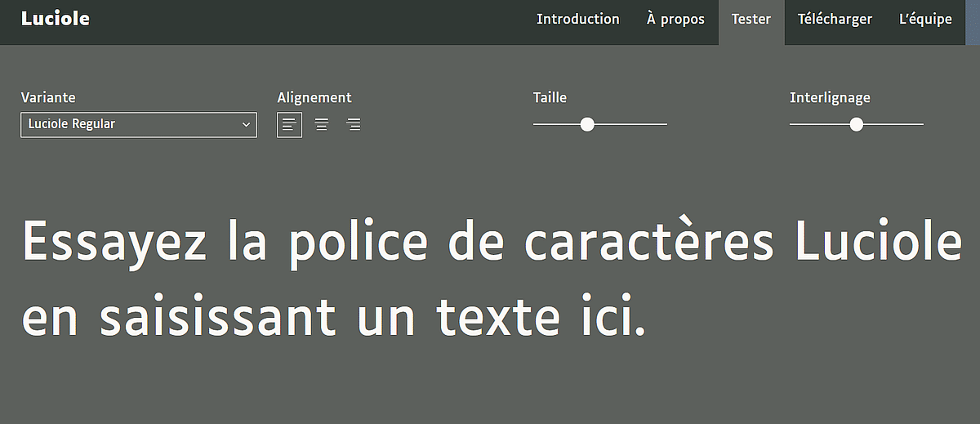Click the 'Variante' label
980x424 pixels.
click(x=48, y=97)
